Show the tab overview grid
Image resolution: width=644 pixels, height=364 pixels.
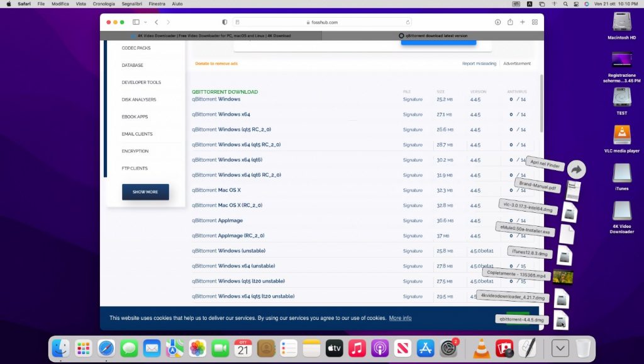click(535, 22)
